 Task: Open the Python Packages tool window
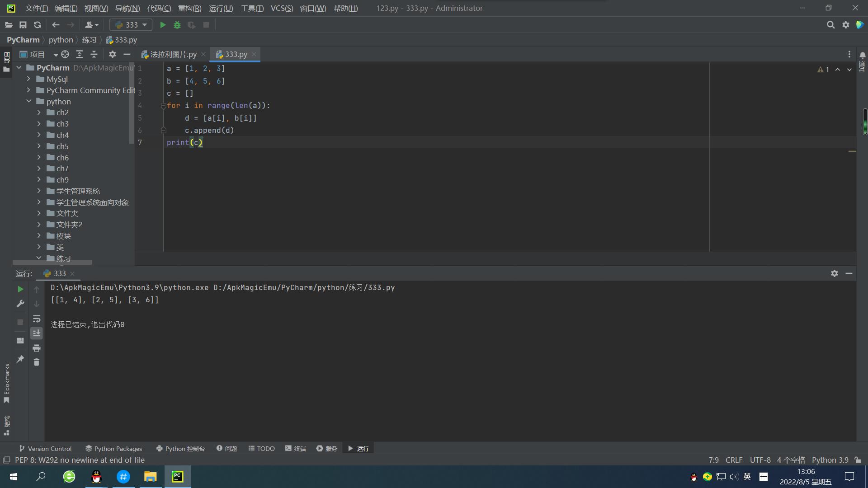113,449
